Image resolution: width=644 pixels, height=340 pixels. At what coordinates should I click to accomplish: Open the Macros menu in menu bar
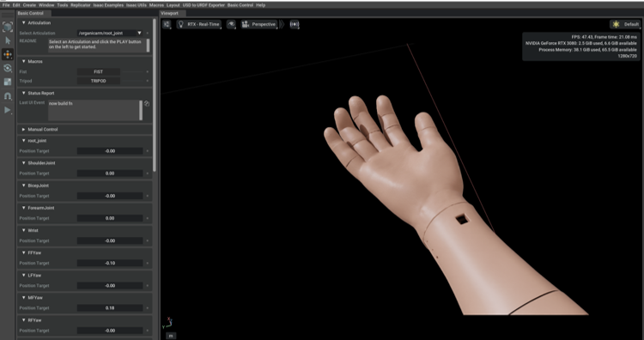(156, 5)
